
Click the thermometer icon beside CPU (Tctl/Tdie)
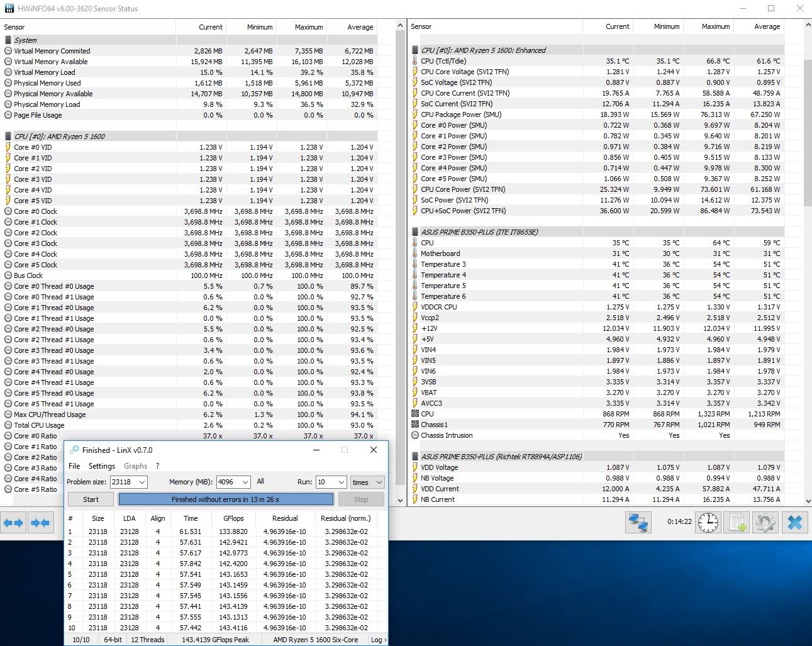tap(415, 61)
